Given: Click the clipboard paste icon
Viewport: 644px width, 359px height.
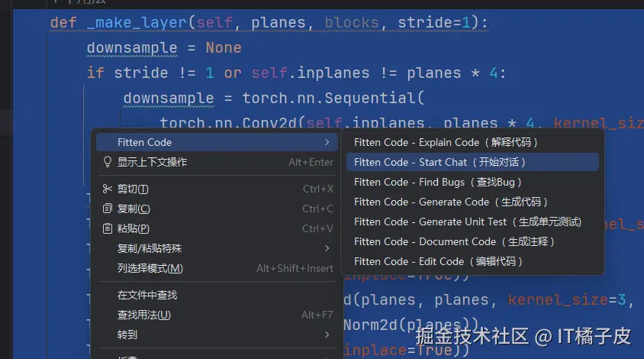Looking at the screenshot, I should click(x=107, y=228).
